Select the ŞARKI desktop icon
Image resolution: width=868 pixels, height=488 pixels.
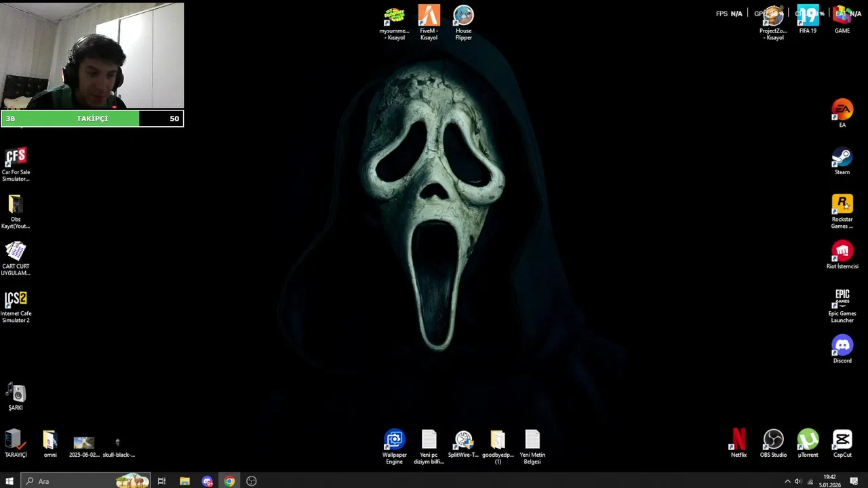coord(16,396)
